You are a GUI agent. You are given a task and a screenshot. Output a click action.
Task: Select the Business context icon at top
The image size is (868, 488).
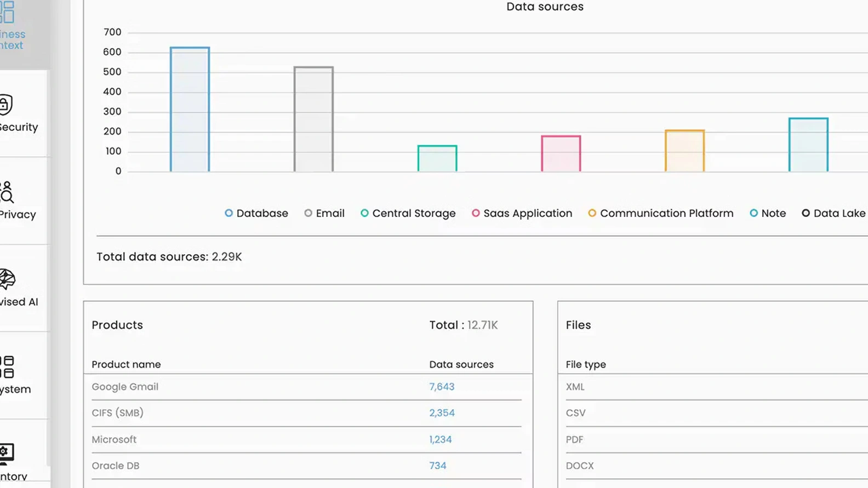[x=7, y=12]
